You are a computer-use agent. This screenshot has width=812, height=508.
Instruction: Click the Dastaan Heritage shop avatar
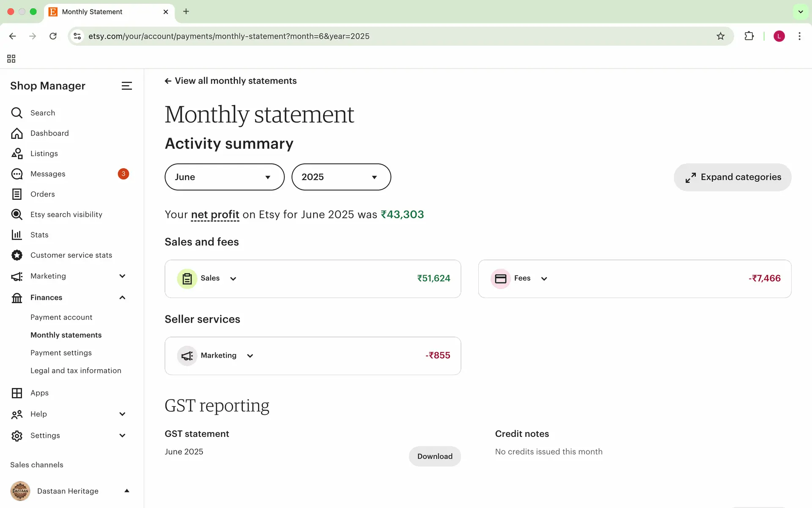tap(20, 491)
